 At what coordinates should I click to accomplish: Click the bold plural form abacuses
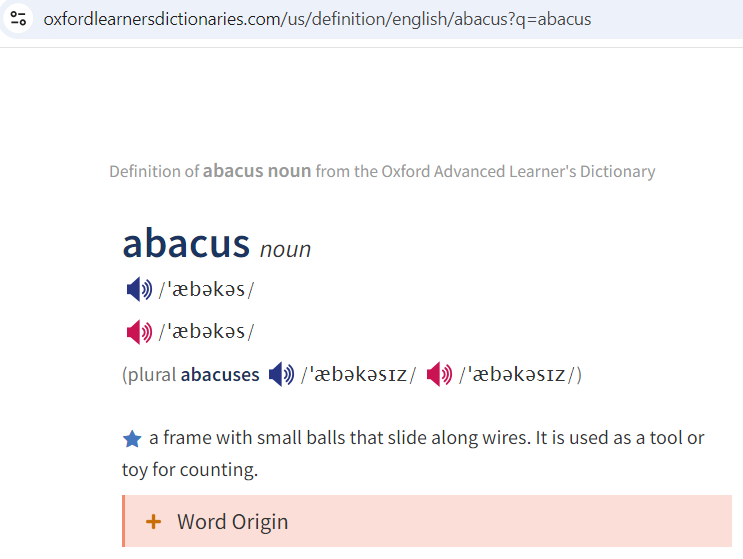point(220,375)
